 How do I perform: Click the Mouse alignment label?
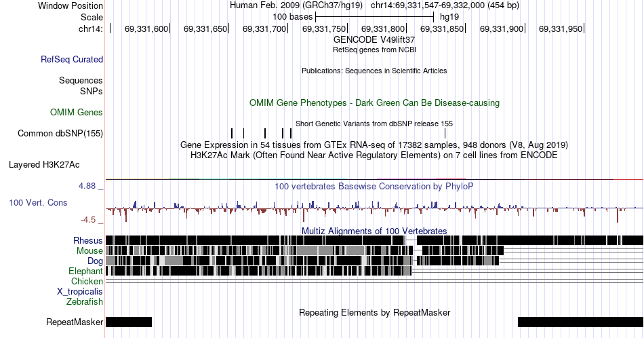click(89, 251)
